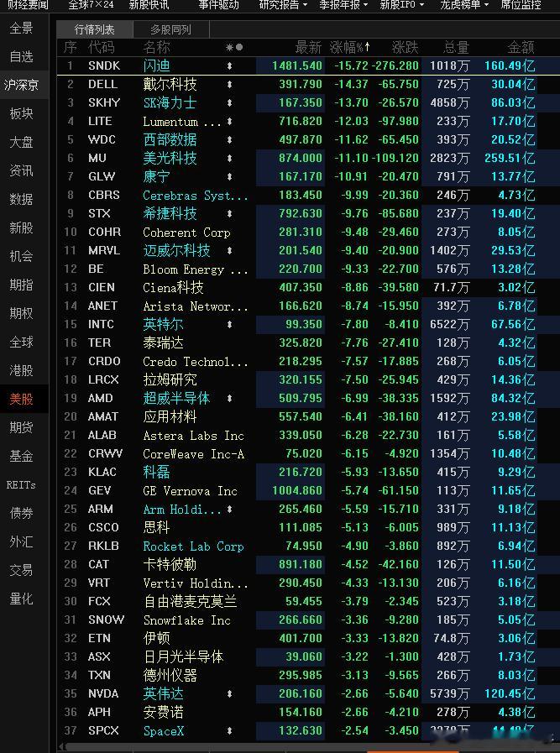
Task: Click the marker icon in the SNDK row
Action: 229,65
